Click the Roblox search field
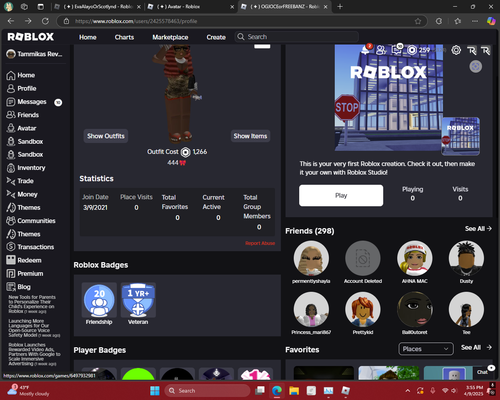The height and width of the screenshot is (400, 500). (297, 37)
